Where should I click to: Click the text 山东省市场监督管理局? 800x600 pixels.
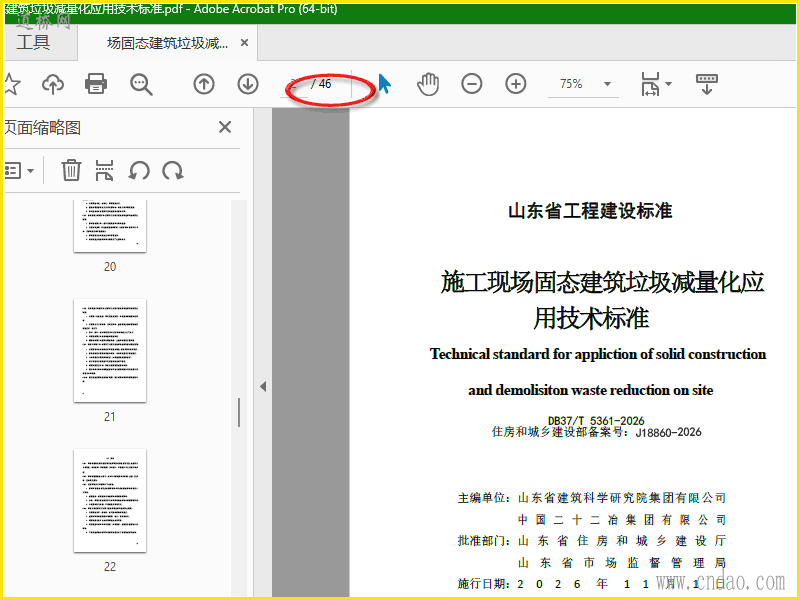[x=621, y=563]
